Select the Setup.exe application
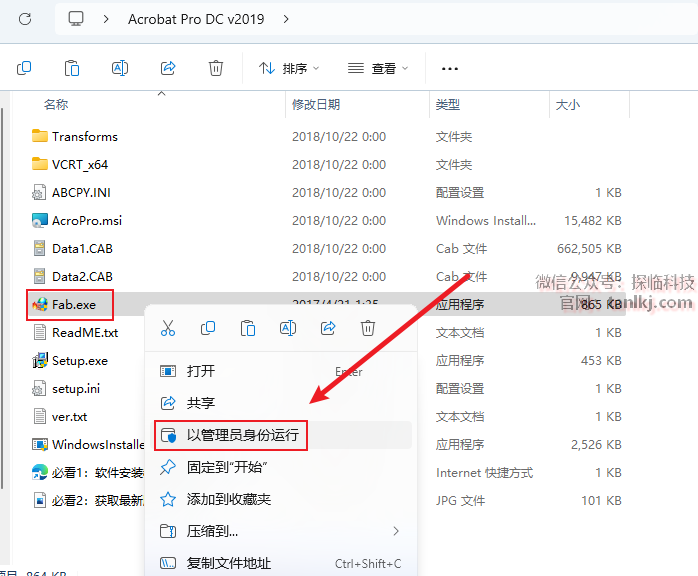Screen dimensions: 698x576 (70, 361)
